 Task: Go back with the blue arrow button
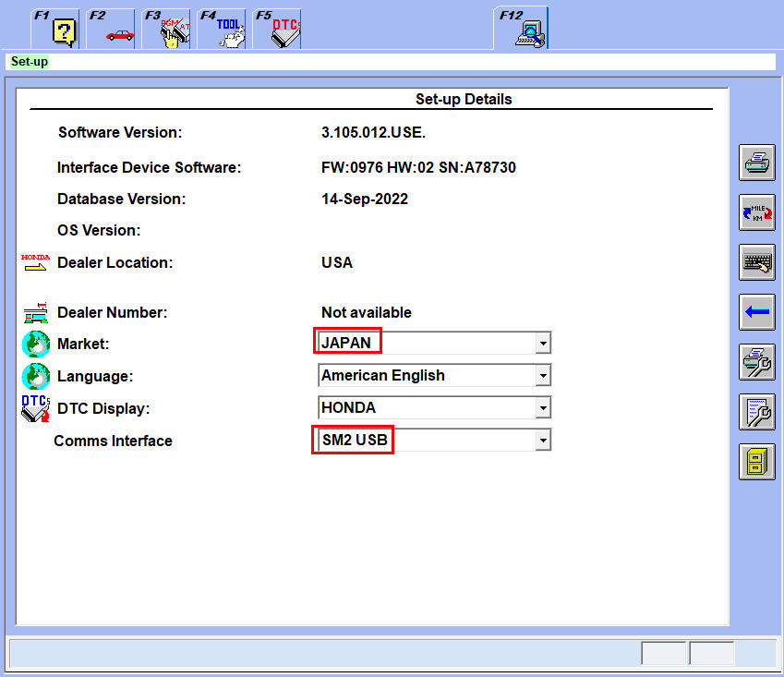757,312
